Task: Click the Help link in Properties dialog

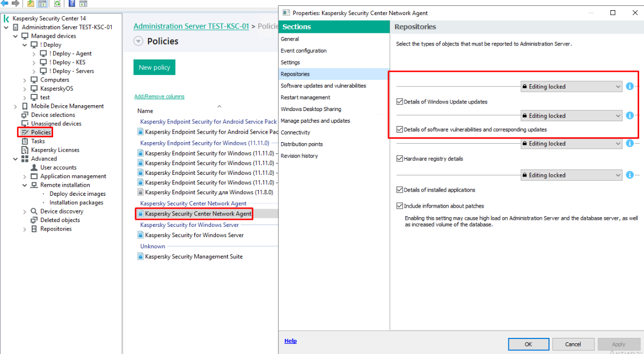Action: (290, 341)
